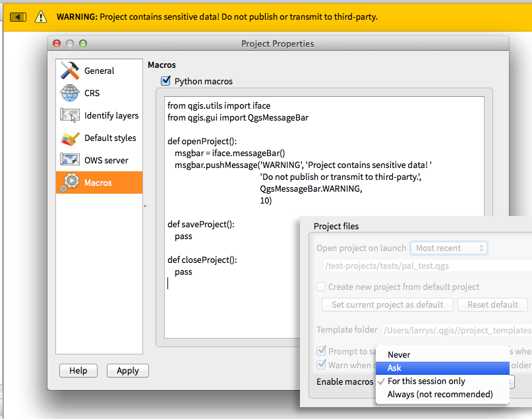The height and width of the screenshot is (419, 532).
Task: Select the CRS globe icon
Action: pos(70,93)
